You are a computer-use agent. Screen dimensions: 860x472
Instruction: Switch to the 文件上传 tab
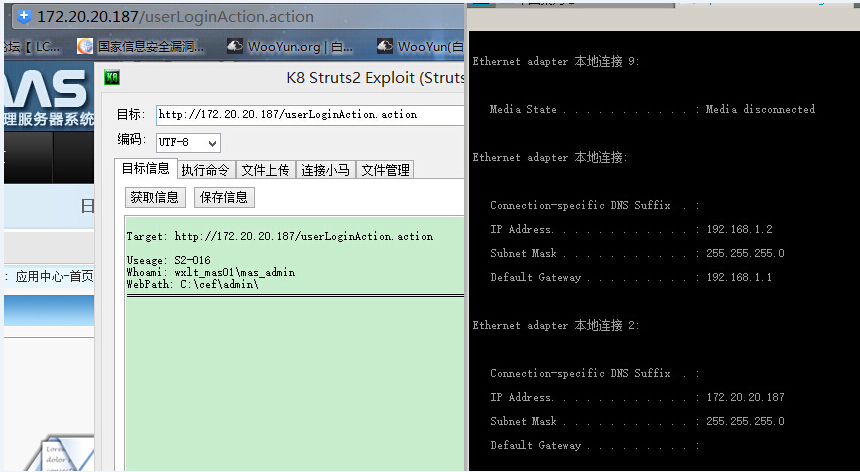[x=265, y=170]
